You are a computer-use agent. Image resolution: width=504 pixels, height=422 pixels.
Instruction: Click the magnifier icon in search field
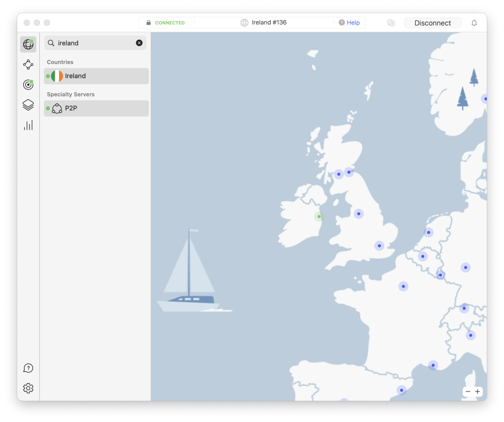51,43
